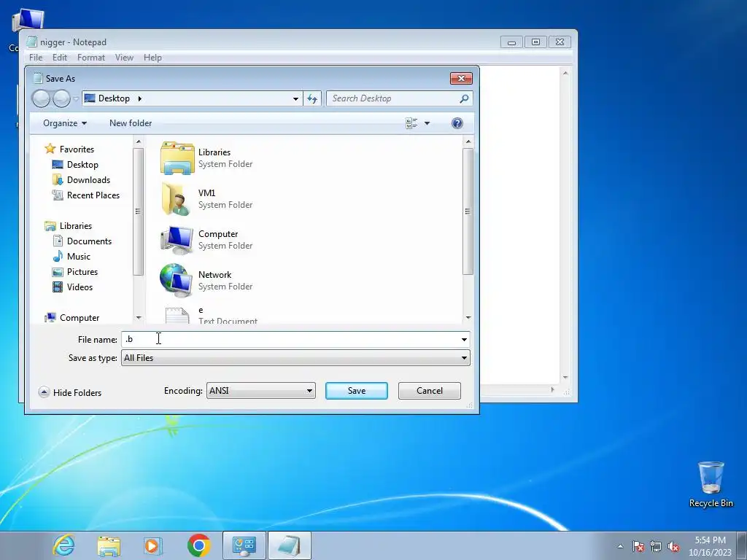Show hidden tray icons arrow
The width and height of the screenshot is (747, 560).
(620, 546)
